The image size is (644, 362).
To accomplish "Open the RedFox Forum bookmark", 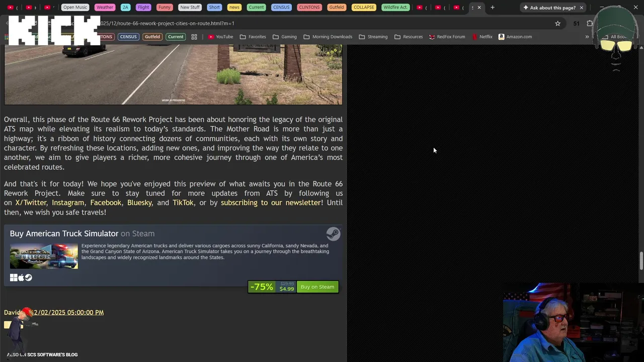I will click(447, 37).
